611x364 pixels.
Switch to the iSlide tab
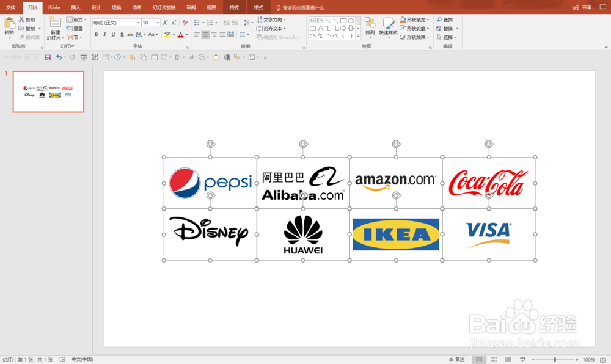54,7
